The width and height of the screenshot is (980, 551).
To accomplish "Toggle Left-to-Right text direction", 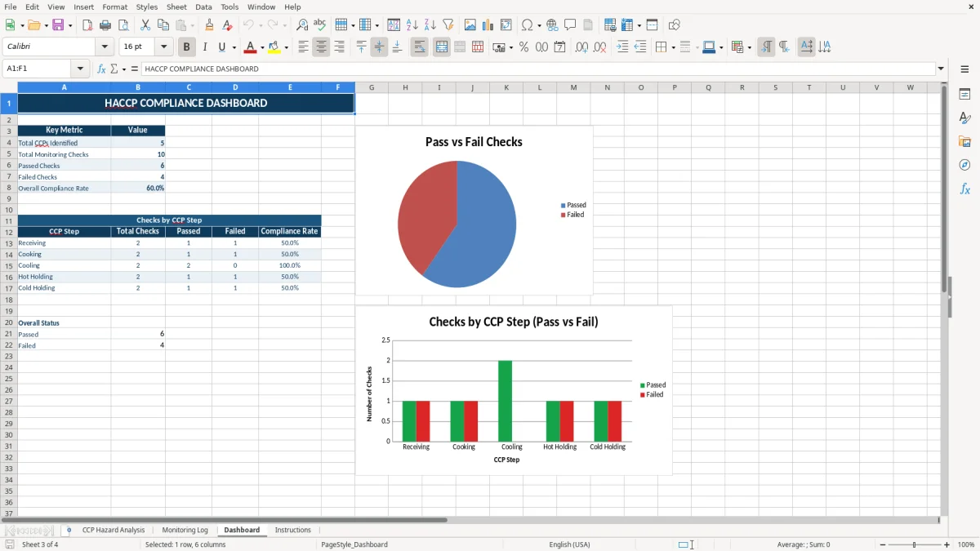I will [766, 47].
